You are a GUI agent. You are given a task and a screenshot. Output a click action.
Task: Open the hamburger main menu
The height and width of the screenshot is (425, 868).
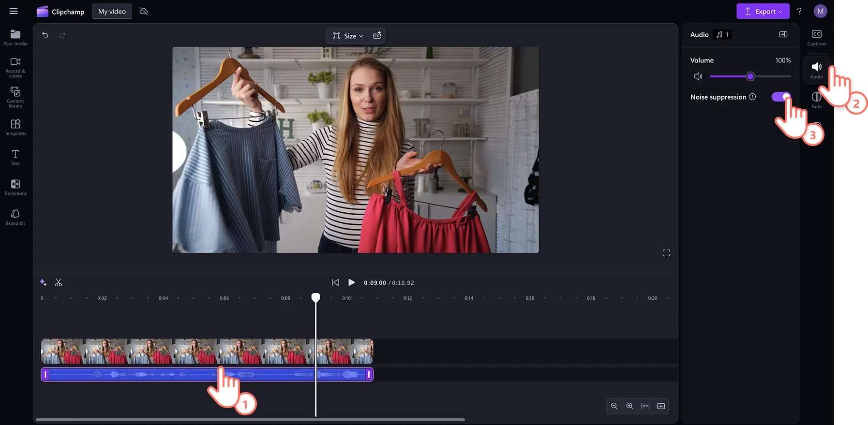[14, 11]
